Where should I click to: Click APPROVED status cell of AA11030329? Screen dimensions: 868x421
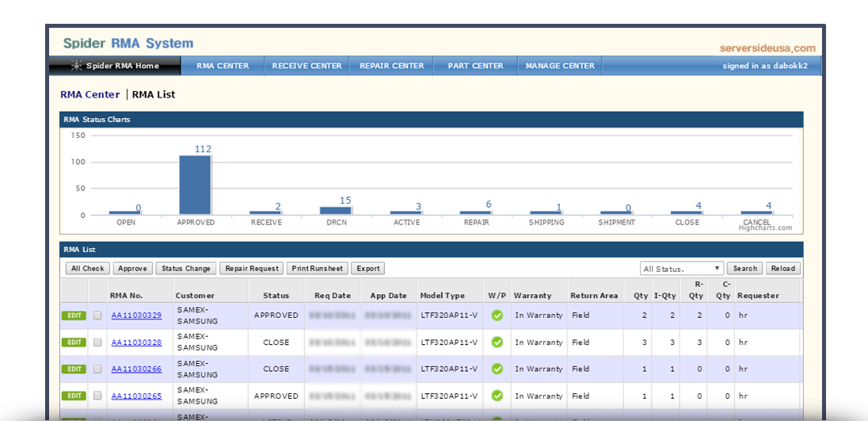pyautogui.click(x=276, y=316)
